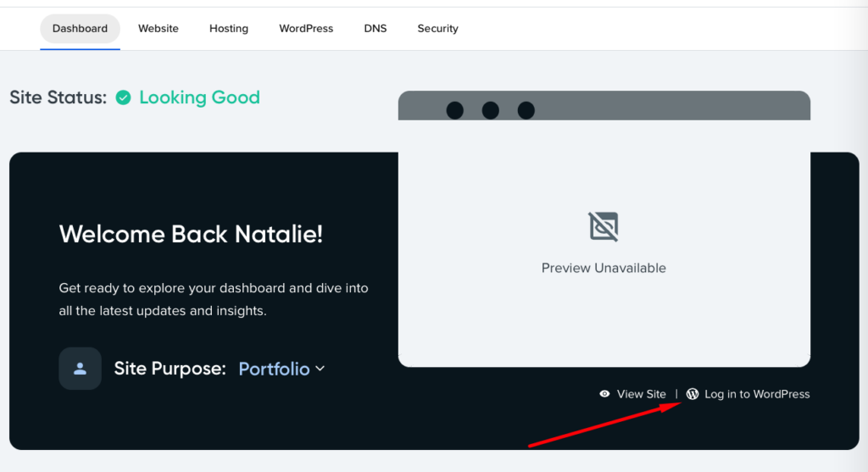Click the green checkmark status icon
Image resolution: width=868 pixels, height=472 pixels.
[x=124, y=97]
